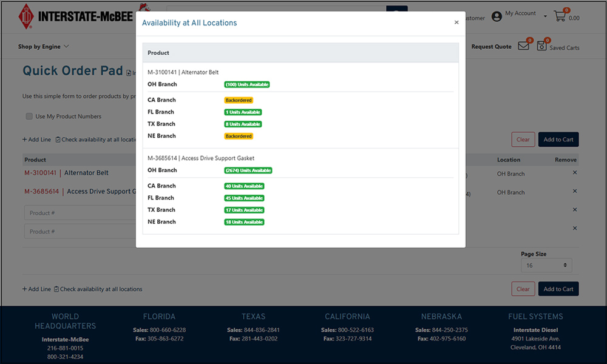Click the 18 Units Available badge

[244, 222]
